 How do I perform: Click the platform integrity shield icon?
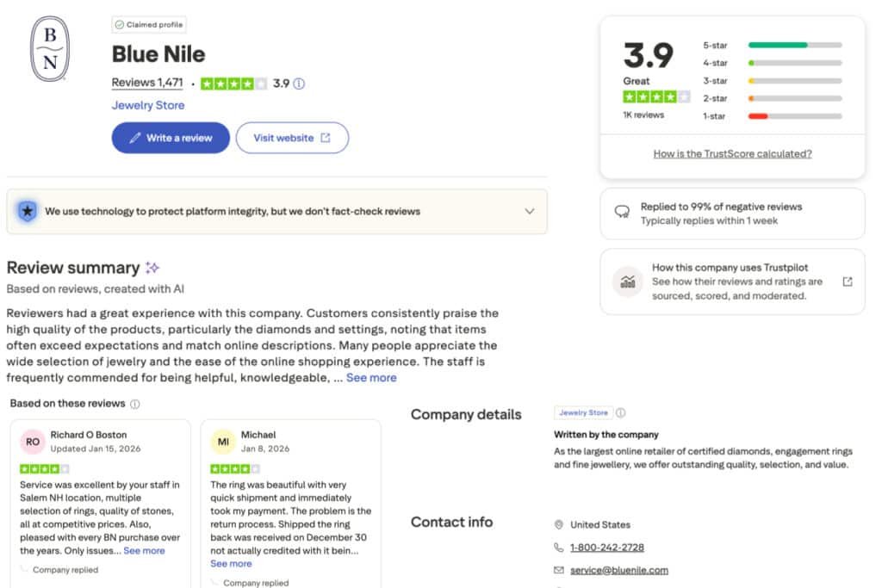click(27, 210)
